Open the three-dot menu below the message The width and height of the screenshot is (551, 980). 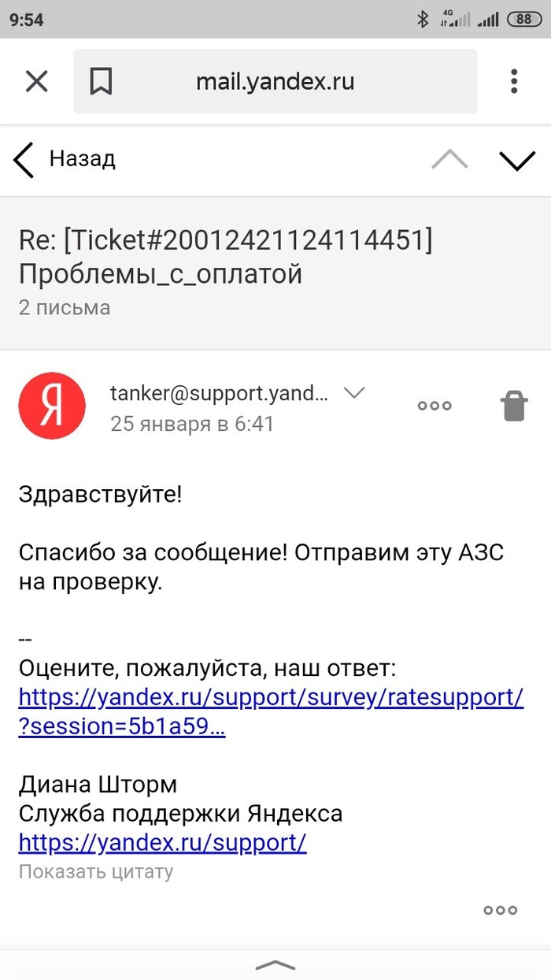click(x=501, y=910)
